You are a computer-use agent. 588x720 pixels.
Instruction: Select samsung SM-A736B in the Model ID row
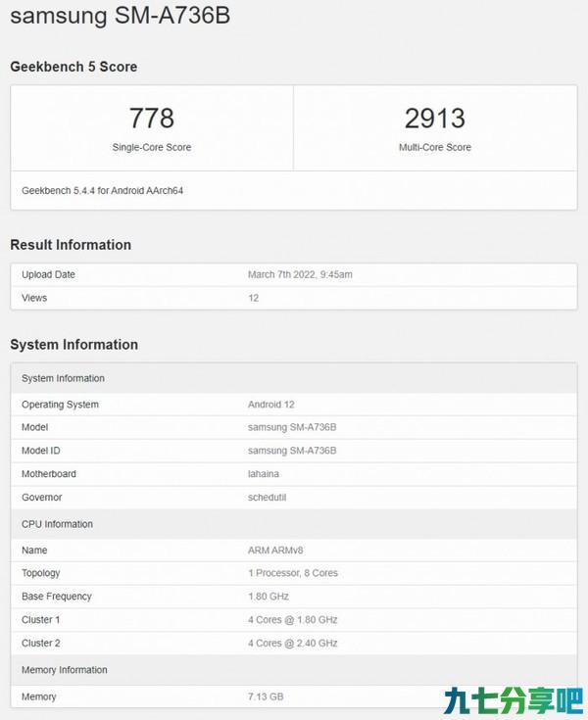click(292, 451)
